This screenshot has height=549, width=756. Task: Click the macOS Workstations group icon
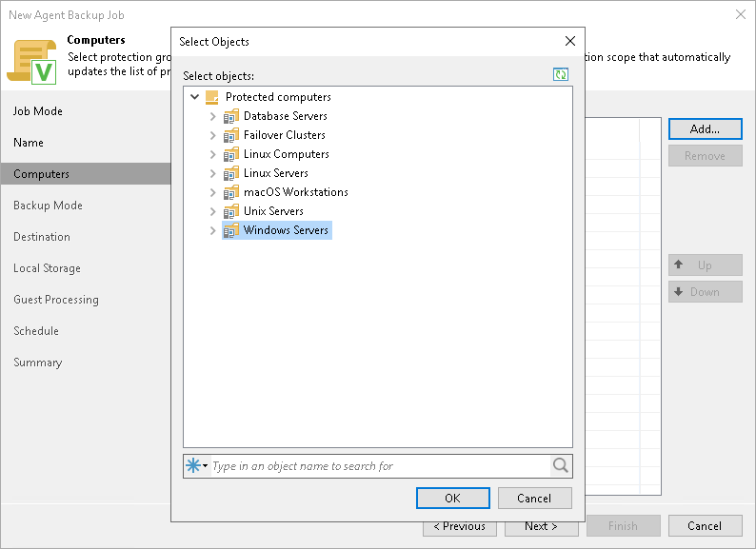231,192
